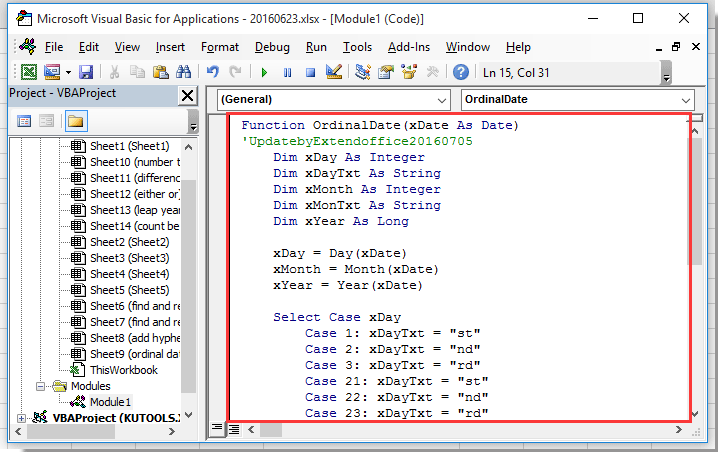This screenshot has height=452, width=718.
Task: Click the Procedure View button
Action: (217, 429)
